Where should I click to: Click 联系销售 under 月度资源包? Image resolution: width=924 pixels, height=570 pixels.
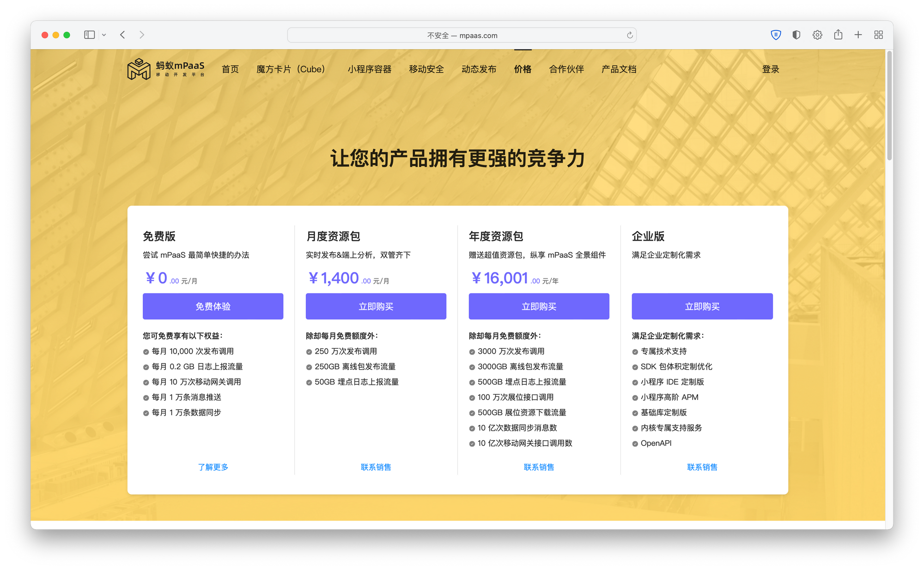pyautogui.click(x=376, y=467)
